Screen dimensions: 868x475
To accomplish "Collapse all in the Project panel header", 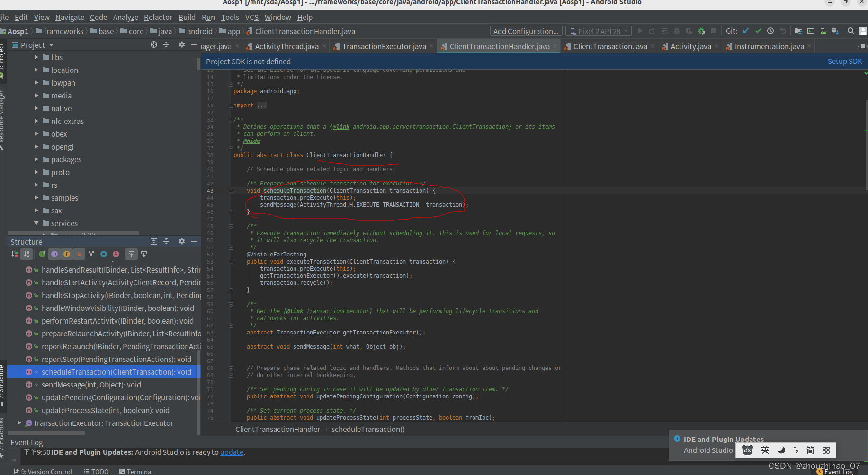I will tap(166, 44).
